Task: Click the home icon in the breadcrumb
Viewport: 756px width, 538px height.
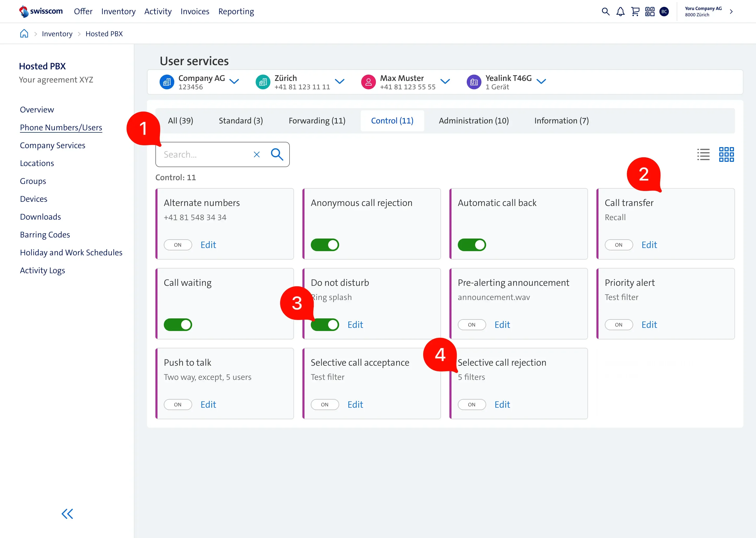Action: coord(24,33)
